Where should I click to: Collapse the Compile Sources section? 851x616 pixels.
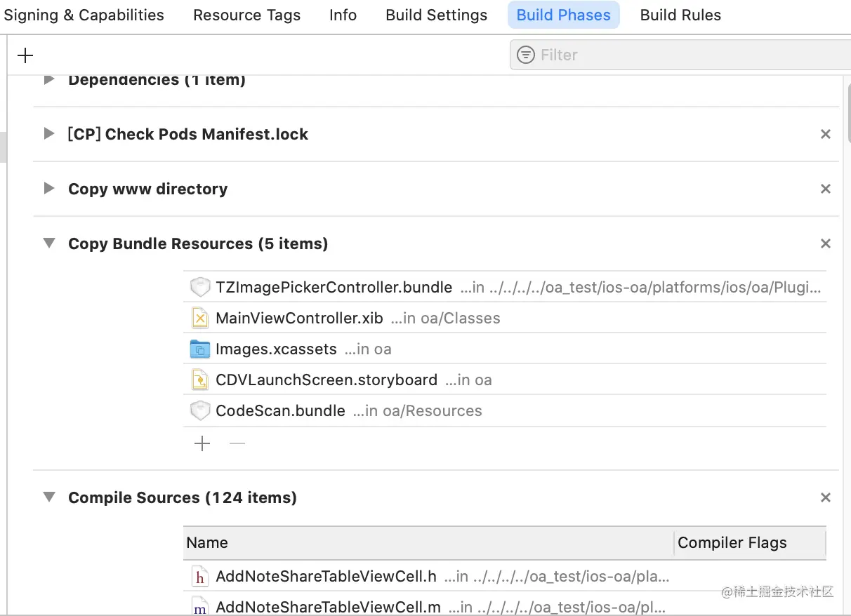48,497
